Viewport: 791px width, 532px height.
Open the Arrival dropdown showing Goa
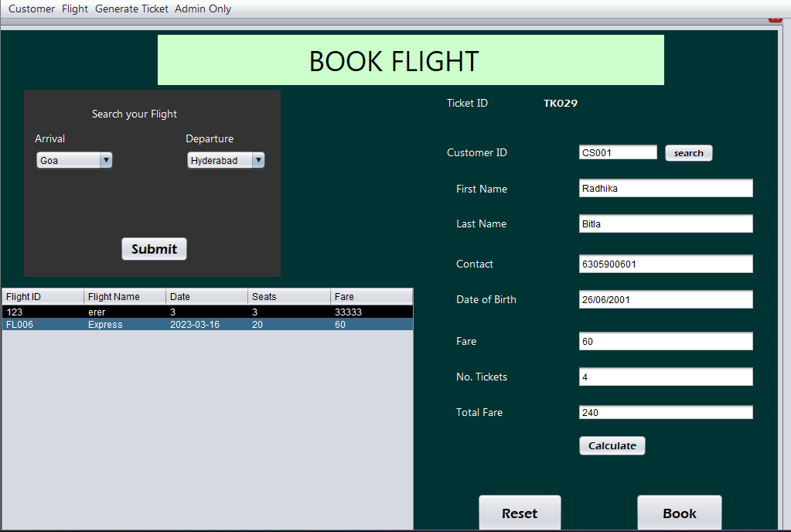(x=70, y=159)
